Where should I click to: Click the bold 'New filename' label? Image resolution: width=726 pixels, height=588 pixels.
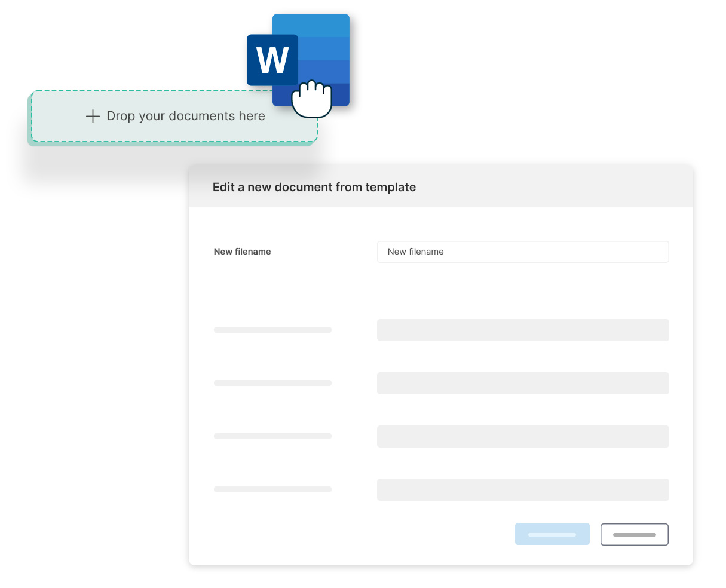(242, 252)
